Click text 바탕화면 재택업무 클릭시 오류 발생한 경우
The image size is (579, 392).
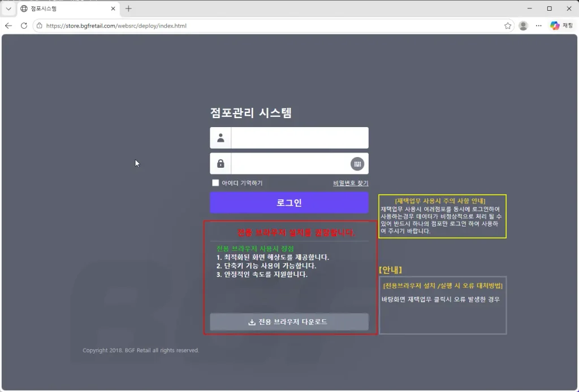tap(440, 299)
